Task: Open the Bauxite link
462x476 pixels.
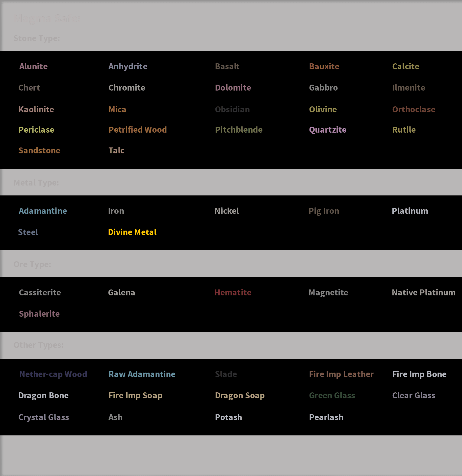Action: [x=324, y=66]
